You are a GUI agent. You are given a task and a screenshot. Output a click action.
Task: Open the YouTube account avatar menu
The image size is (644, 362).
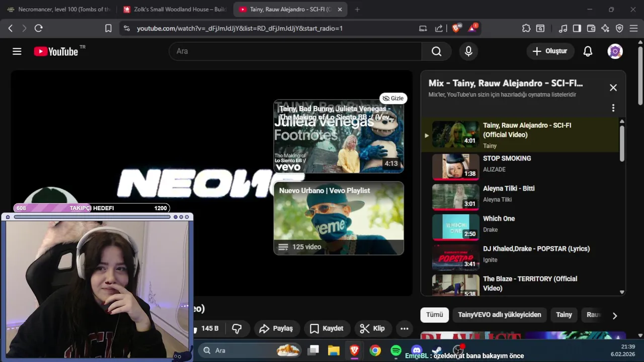click(x=615, y=51)
